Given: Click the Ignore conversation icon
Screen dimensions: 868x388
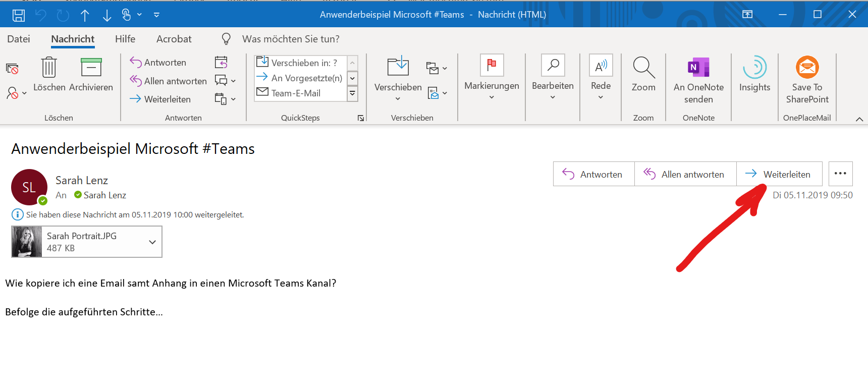Looking at the screenshot, I should pyautogui.click(x=12, y=69).
